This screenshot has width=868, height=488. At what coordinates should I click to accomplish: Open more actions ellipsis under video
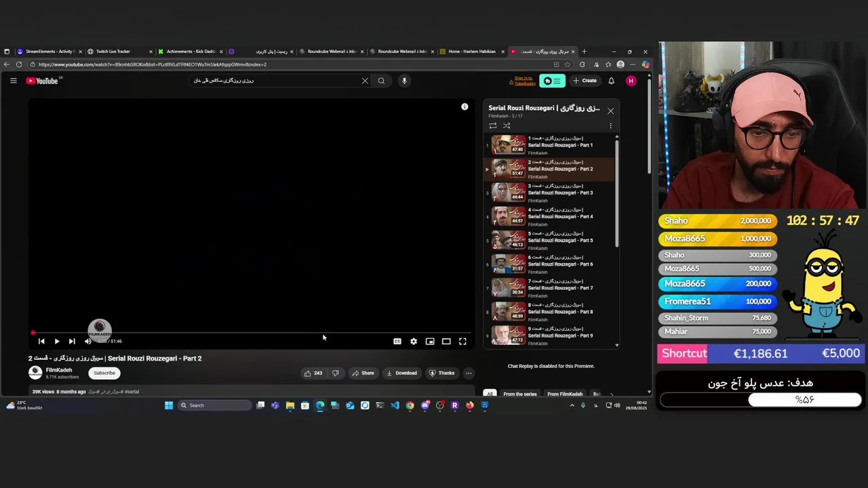click(469, 373)
